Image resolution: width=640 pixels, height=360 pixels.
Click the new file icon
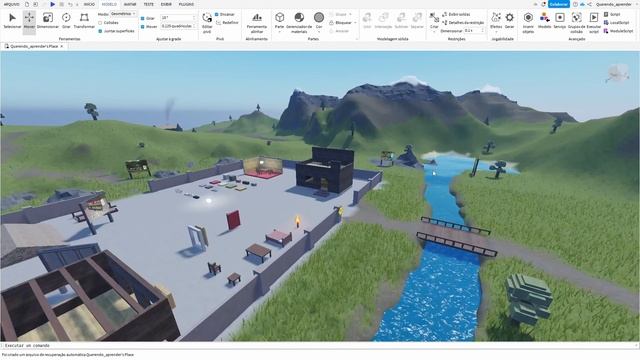27,4
